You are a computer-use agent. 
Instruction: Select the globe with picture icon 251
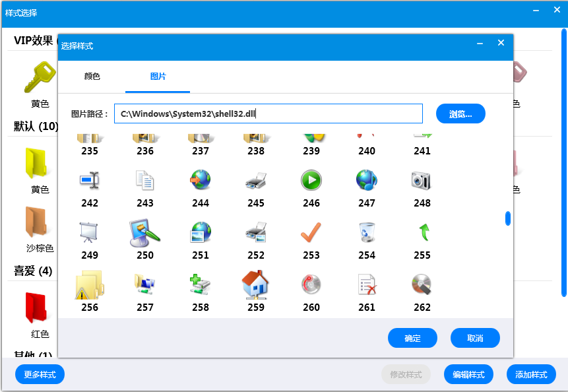(x=201, y=232)
